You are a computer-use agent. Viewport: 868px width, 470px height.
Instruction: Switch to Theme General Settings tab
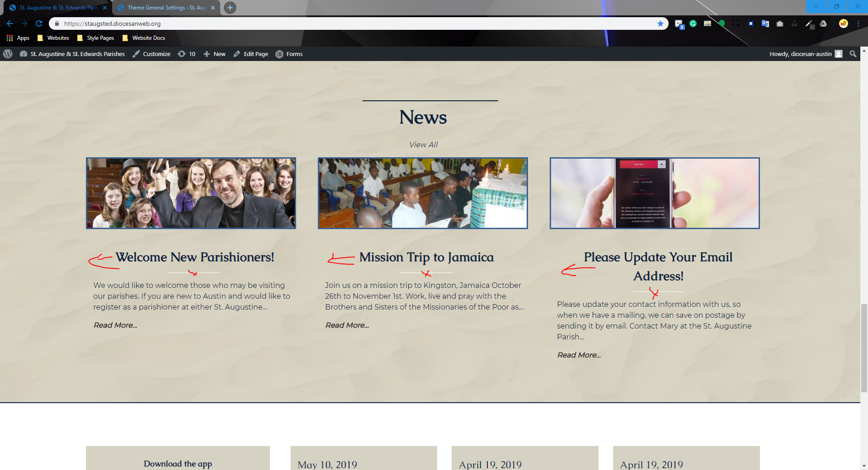point(166,8)
